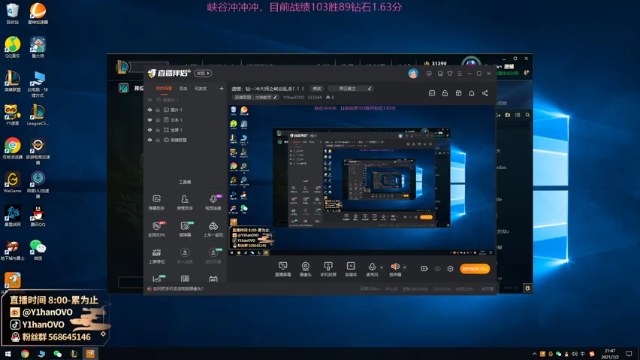Image resolution: width=640 pixels, height=360 pixels.
Task: Click the share icon at top right
Action: coord(485,93)
